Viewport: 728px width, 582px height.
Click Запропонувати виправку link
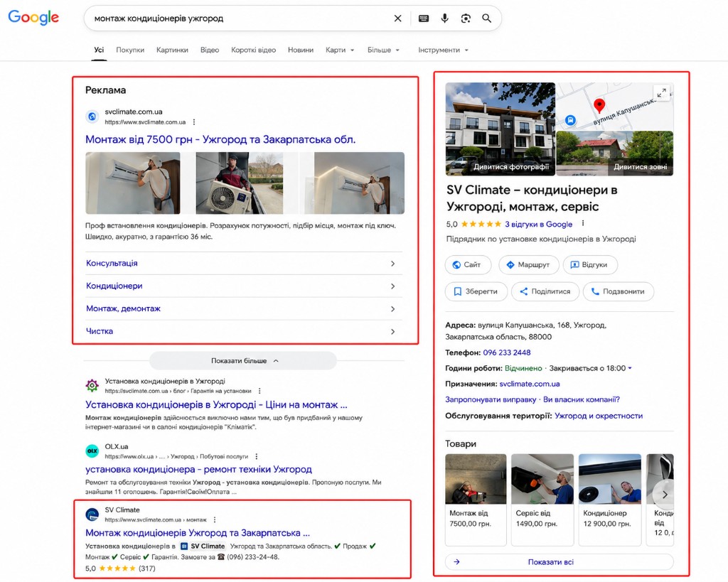click(x=491, y=399)
